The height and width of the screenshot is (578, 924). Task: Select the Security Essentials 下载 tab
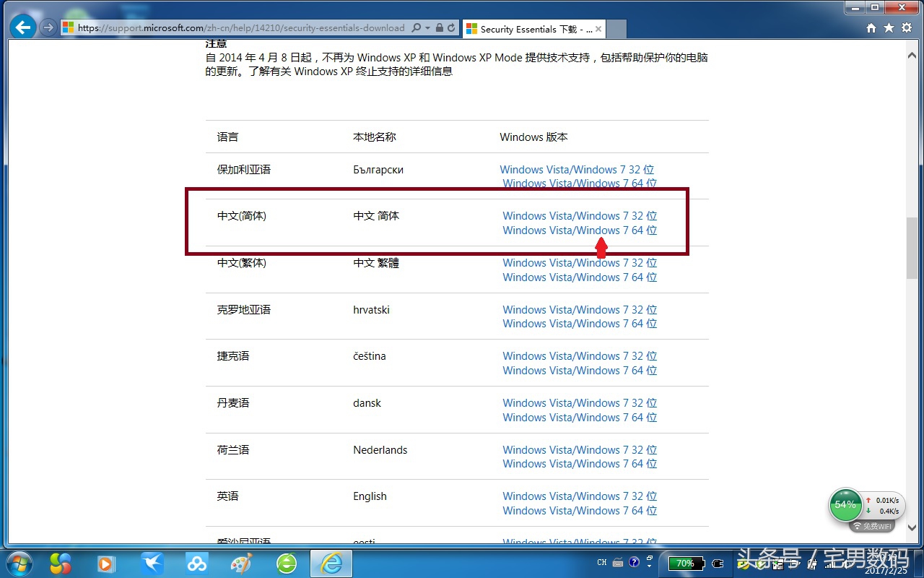coord(532,30)
